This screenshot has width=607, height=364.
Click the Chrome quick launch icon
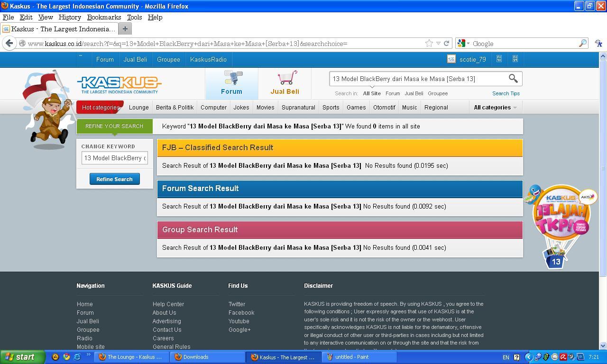coord(66,357)
